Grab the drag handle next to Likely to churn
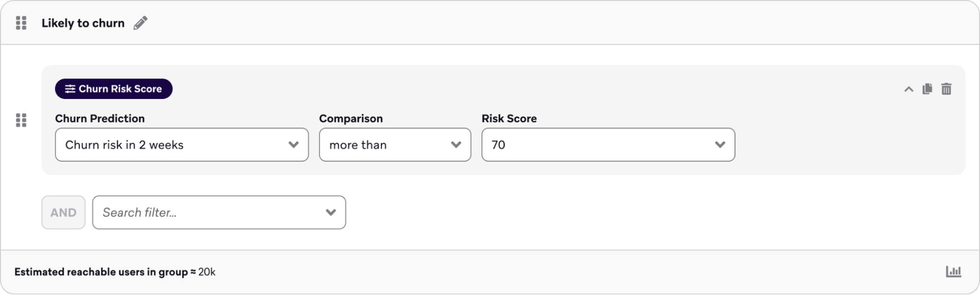The height and width of the screenshot is (295, 980). point(21,23)
